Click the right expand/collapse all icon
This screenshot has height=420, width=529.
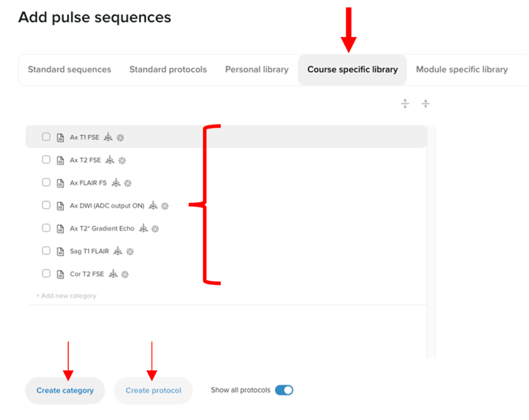426,103
